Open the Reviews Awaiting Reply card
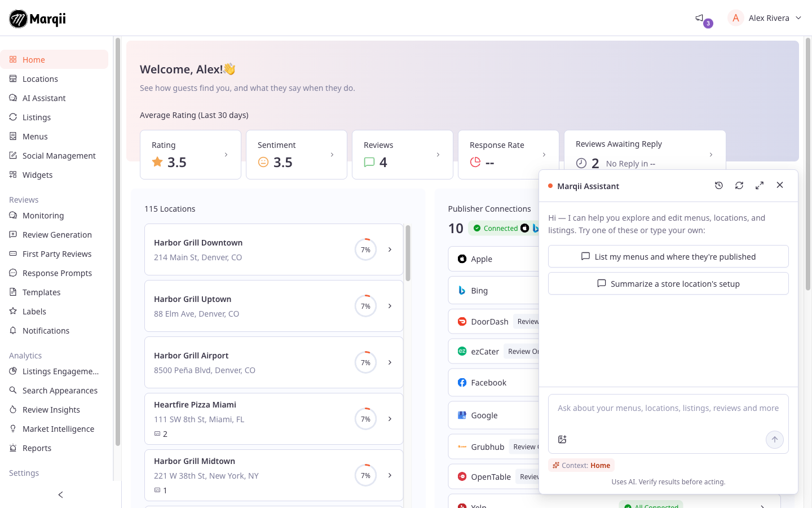 click(x=645, y=150)
